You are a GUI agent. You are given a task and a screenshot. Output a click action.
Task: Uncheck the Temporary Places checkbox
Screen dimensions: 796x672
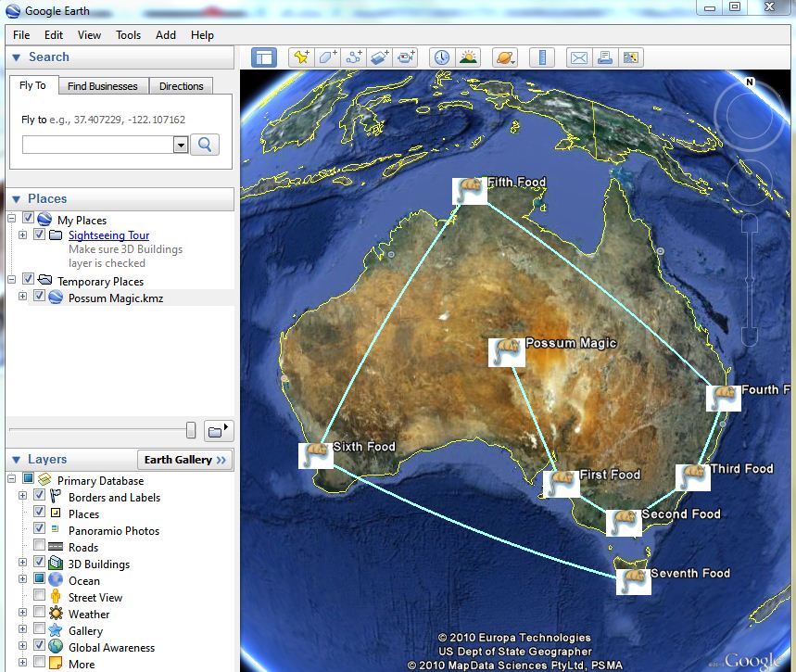tap(29, 279)
